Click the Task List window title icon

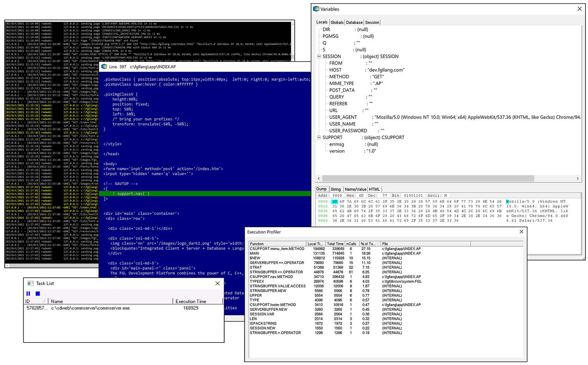tap(31, 283)
